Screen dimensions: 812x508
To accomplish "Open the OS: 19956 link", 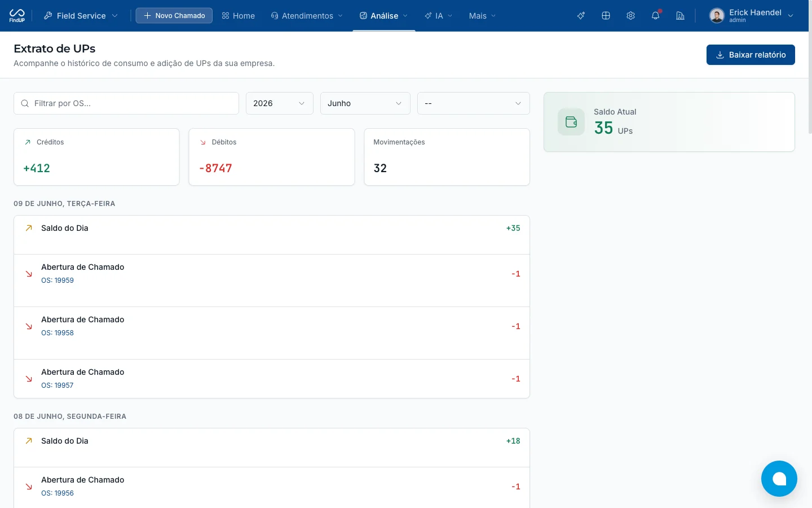I will click(x=58, y=493).
